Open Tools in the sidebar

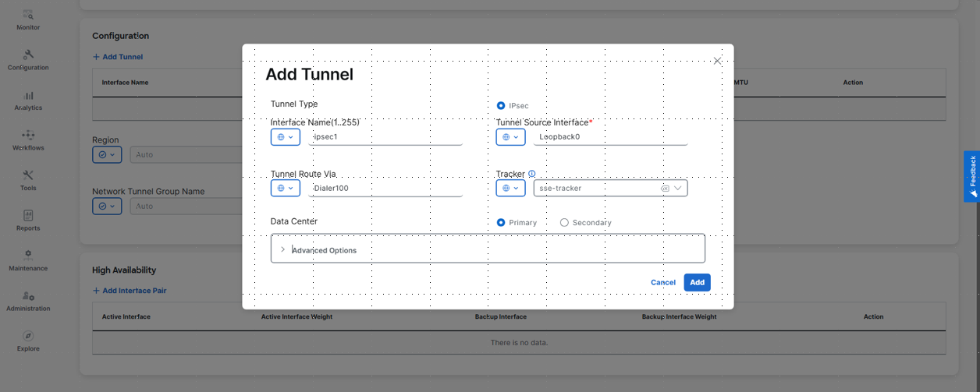click(28, 179)
